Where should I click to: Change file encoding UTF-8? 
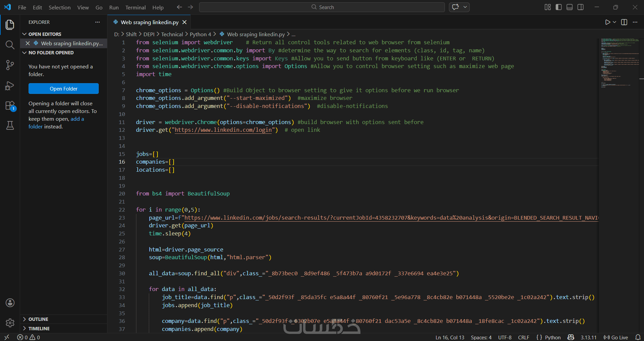coord(505,337)
